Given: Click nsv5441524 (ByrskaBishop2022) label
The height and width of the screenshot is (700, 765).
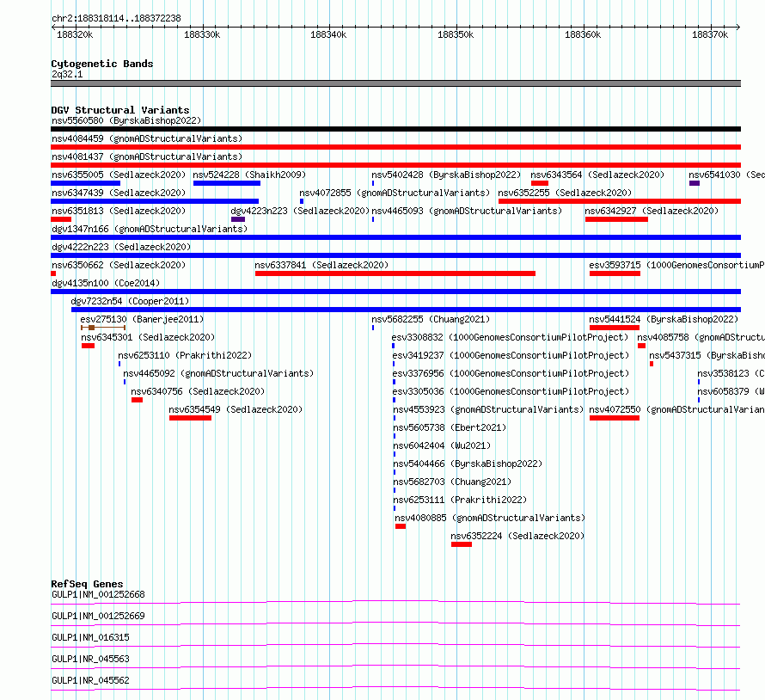Looking at the screenshot, I should 664,319.
